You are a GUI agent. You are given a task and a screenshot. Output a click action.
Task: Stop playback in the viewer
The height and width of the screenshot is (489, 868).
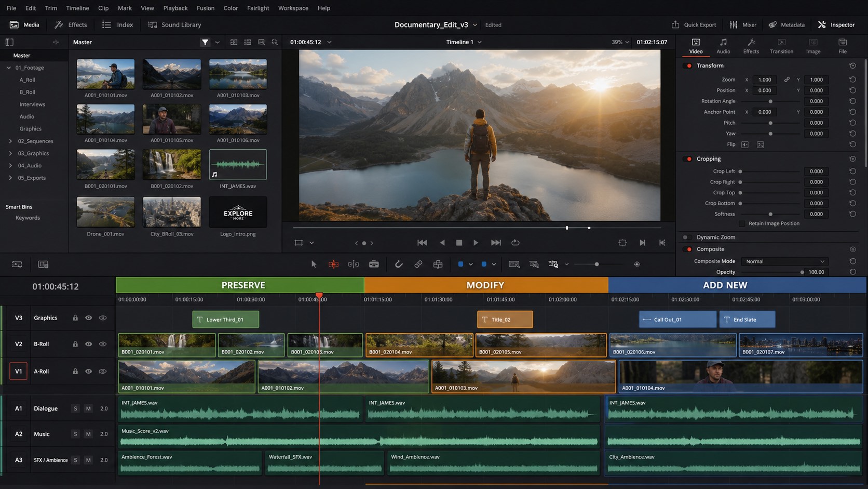pos(459,243)
